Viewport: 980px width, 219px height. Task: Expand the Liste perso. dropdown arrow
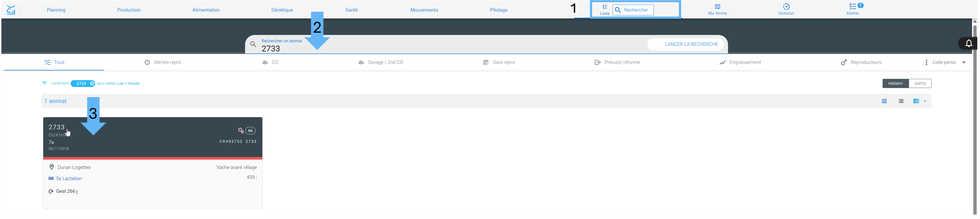(x=964, y=62)
